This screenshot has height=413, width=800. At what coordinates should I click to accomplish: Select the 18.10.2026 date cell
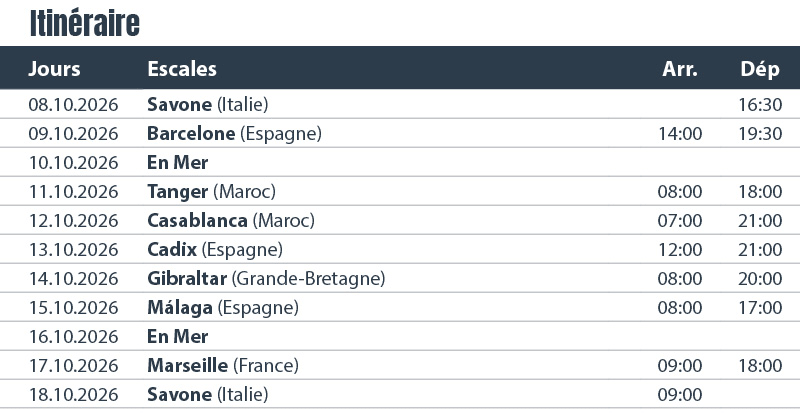74,394
